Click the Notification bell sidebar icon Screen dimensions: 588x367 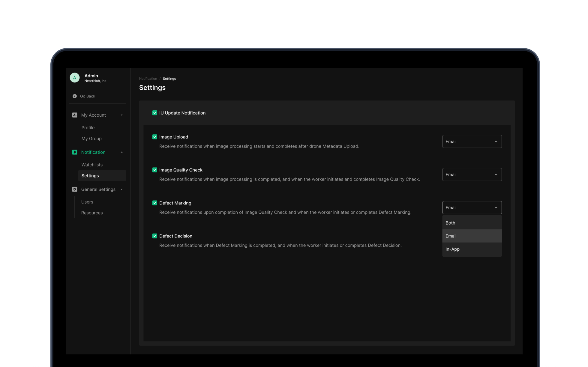point(74,152)
